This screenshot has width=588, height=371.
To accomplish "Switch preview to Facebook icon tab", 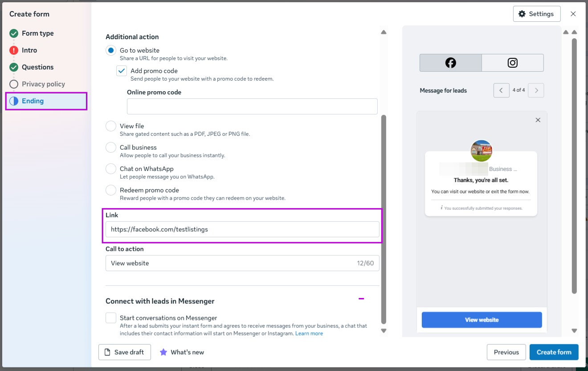I will pos(450,63).
